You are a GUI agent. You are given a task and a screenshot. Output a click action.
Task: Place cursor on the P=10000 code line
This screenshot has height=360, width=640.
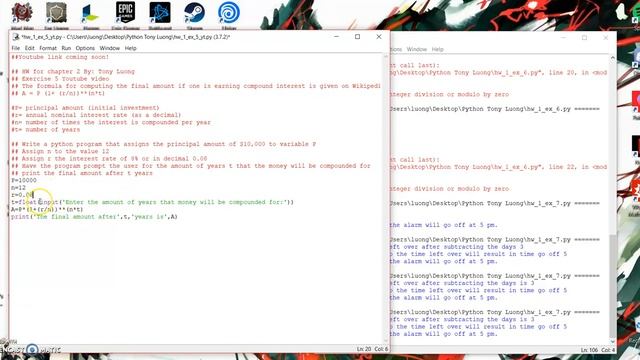24,180
